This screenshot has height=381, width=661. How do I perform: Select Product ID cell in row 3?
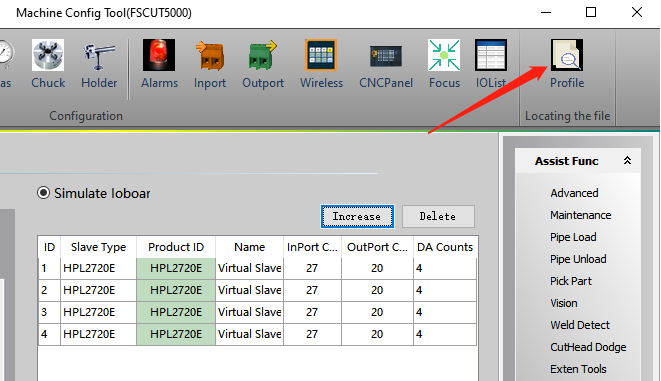pyautogui.click(x=176, y=312)
